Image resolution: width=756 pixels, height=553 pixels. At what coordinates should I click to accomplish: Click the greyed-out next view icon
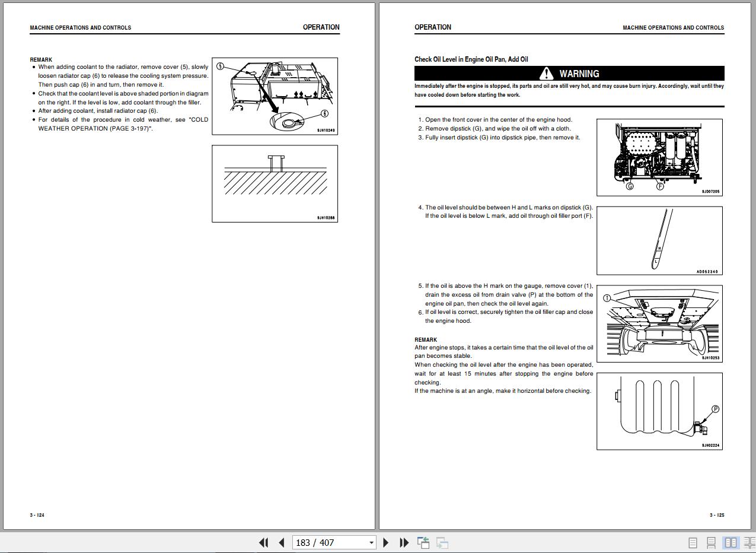click(x=442, y=542)
